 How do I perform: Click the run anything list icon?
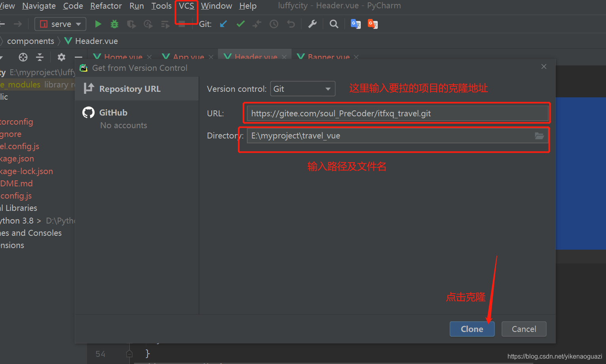coord(165,25)
